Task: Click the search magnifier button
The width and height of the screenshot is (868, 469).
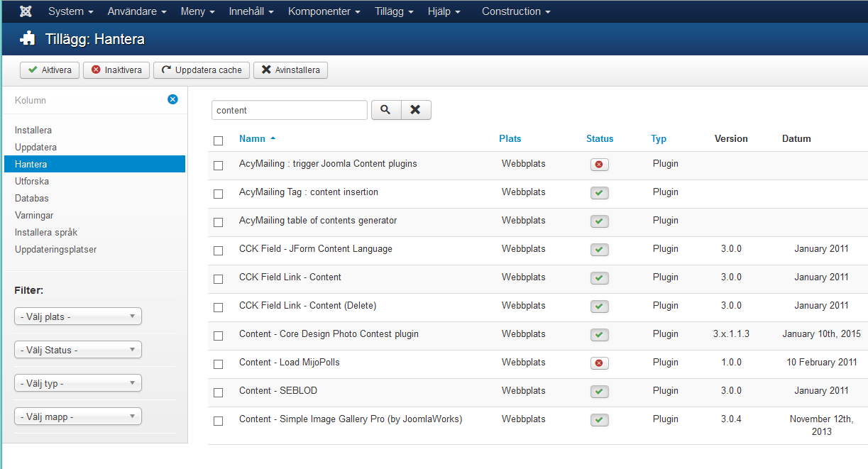Action: tap(386, 110)
